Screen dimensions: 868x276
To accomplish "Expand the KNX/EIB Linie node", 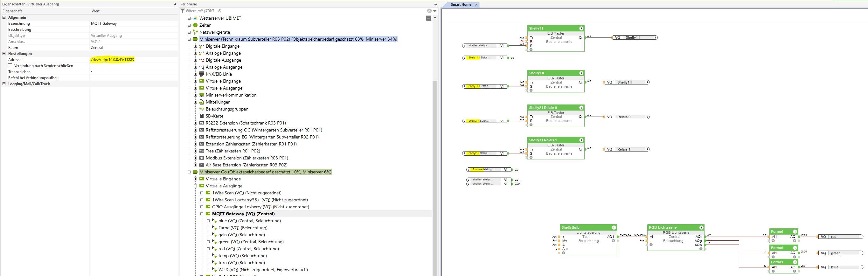I will [x=195, y=74].
